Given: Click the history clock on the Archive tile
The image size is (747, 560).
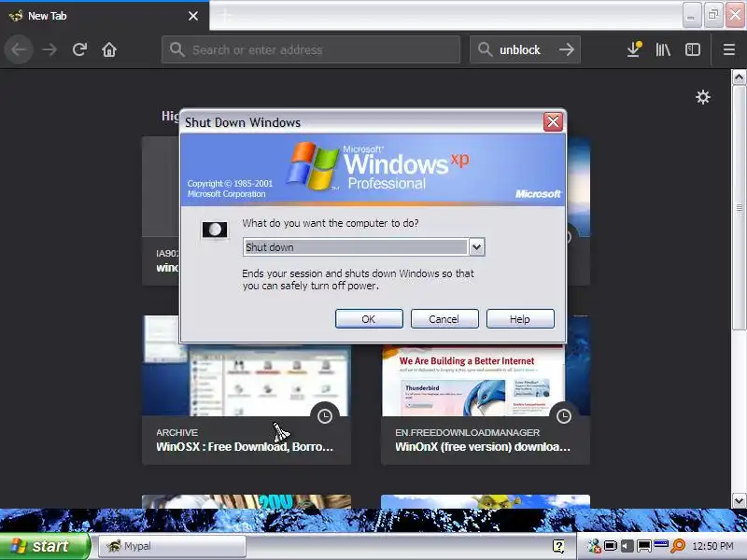Looking at the screenshot, I should 324,416.
